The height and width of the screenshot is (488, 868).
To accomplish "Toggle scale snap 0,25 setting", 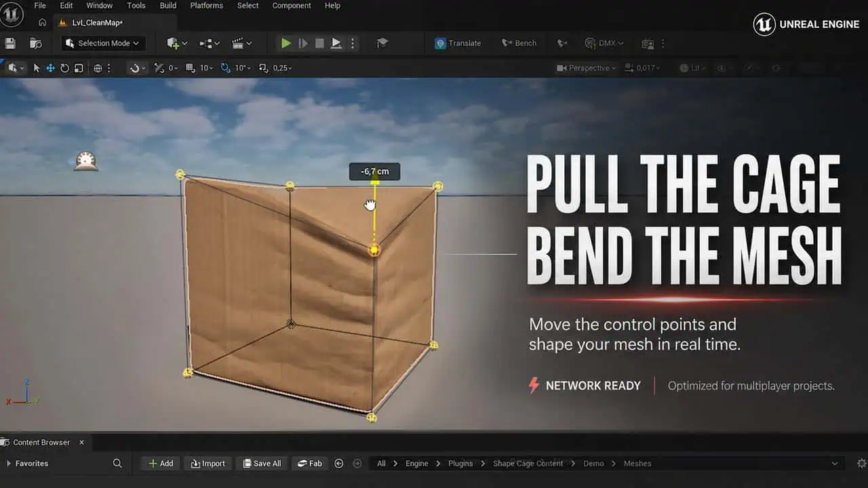I will [x=275, y=68].
